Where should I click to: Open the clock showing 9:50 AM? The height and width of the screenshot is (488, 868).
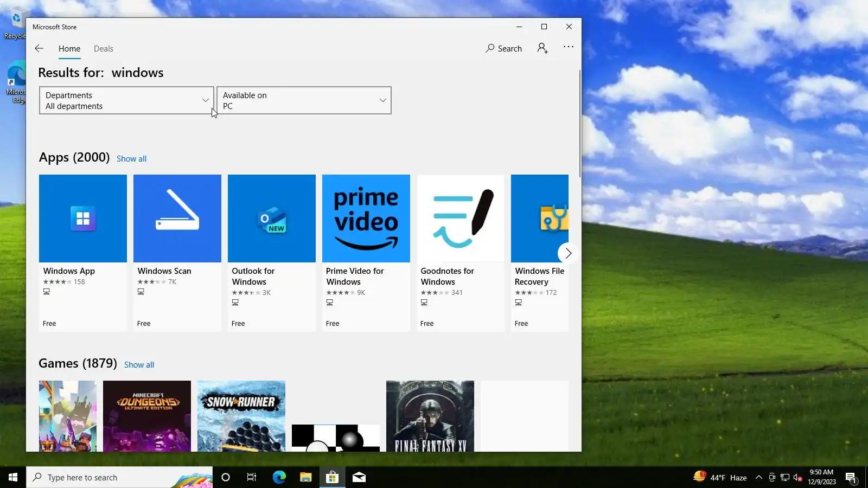[821, 477]
